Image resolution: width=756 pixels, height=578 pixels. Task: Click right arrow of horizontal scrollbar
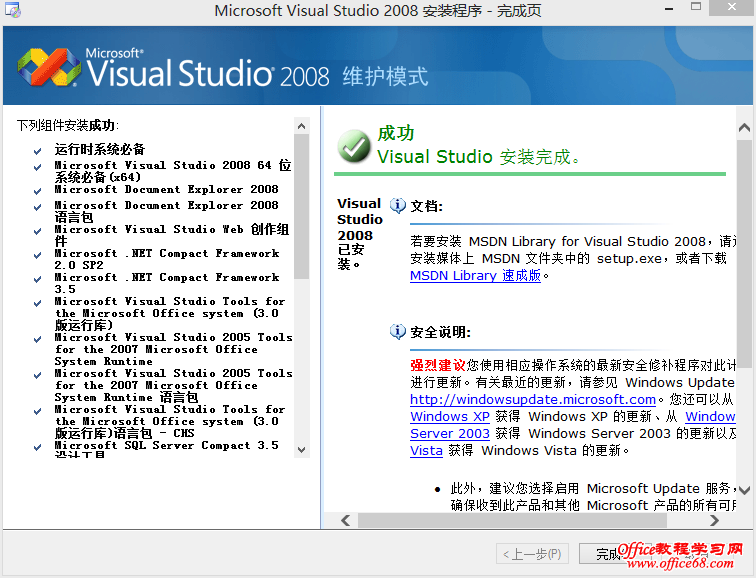point(742,520)
